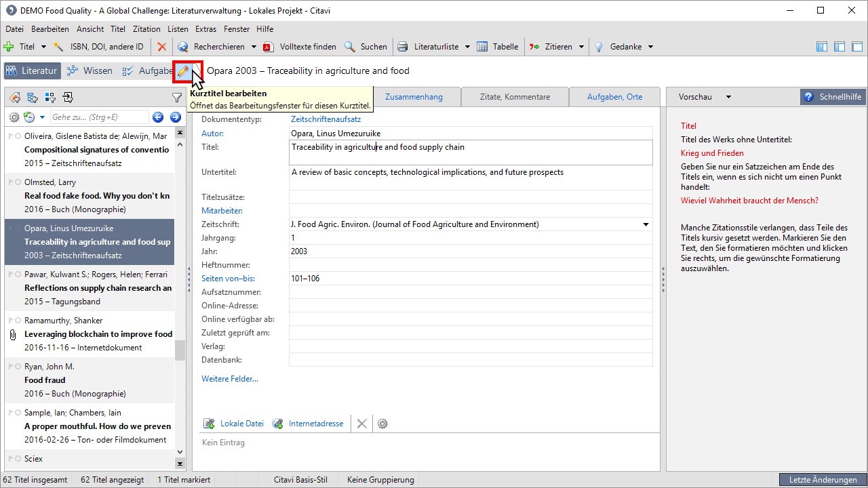
Task: Click into the Gehe zu search field
Action: point(99,117)
